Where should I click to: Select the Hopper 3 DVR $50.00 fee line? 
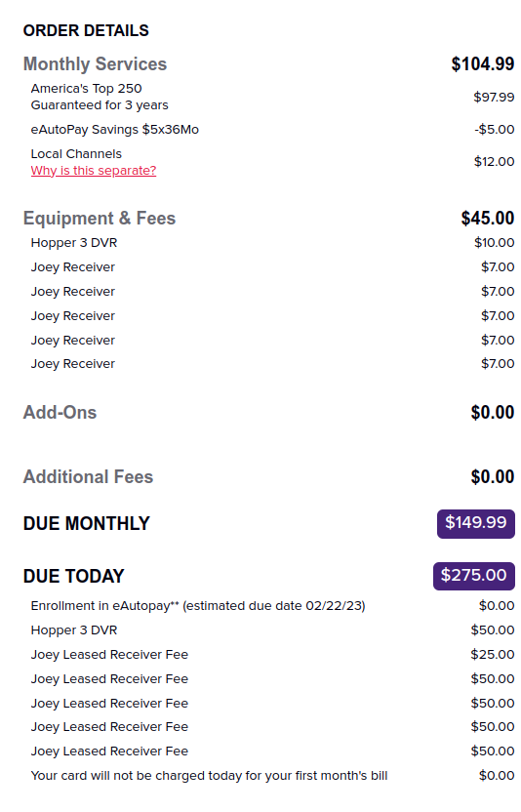272,630
